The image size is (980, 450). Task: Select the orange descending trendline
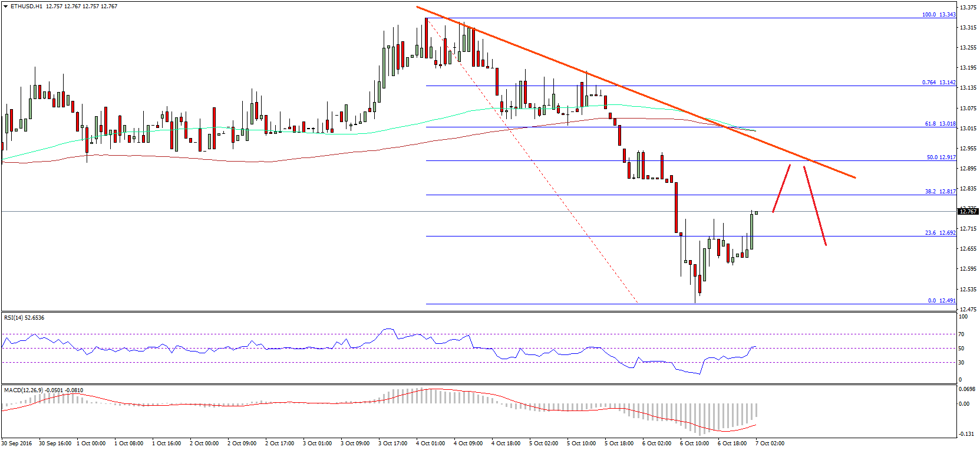635,92
